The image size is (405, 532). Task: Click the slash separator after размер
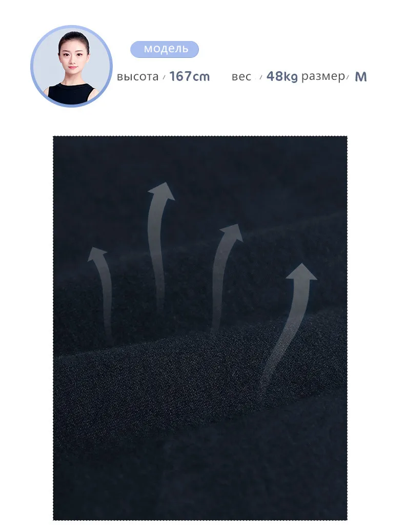click(348, 77)
